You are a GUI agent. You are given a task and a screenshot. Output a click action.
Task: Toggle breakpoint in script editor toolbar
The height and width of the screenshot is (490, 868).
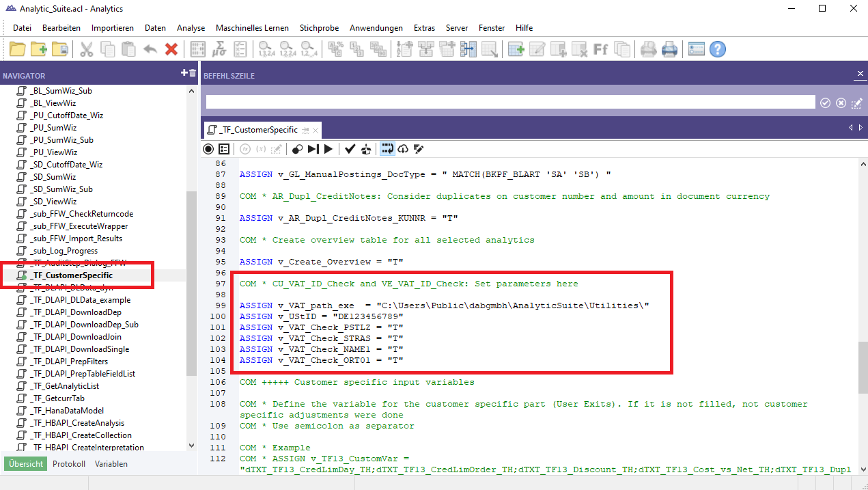coord(297,149)
